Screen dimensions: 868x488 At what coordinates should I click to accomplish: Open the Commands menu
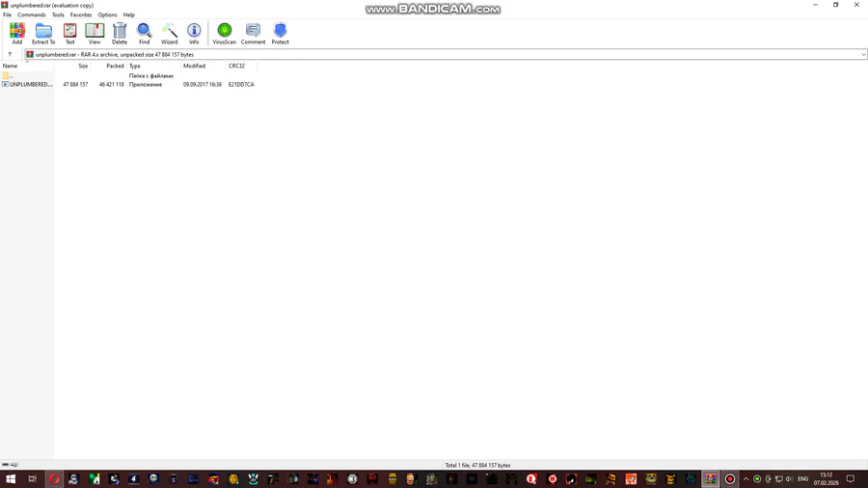pyautogui.click(x=32, y=14)
